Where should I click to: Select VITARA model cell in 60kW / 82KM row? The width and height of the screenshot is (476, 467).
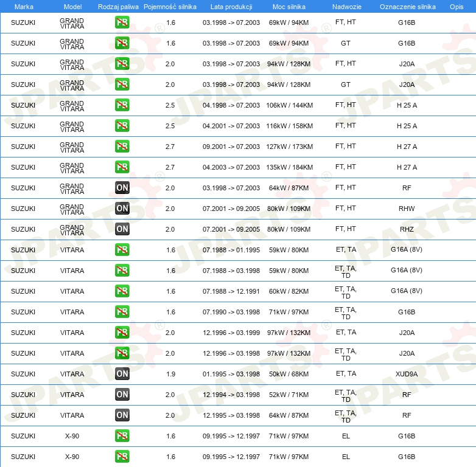click(x=72, y=291)
